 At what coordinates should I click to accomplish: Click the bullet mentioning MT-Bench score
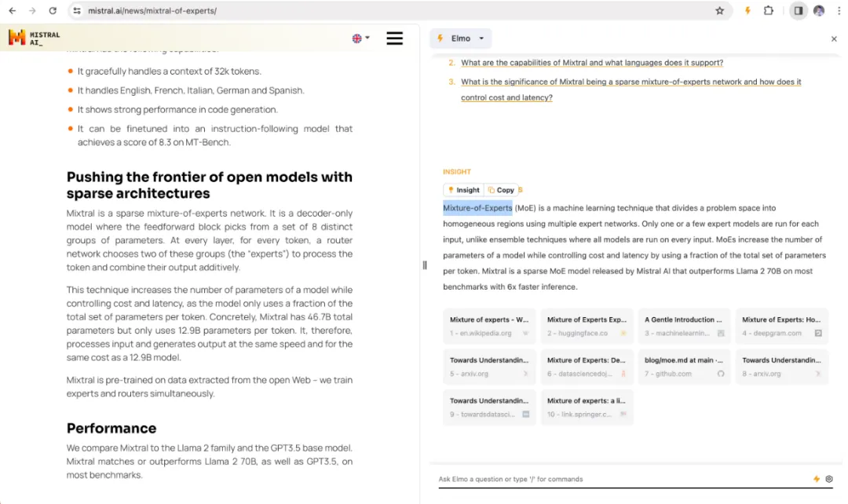point(214,135)
